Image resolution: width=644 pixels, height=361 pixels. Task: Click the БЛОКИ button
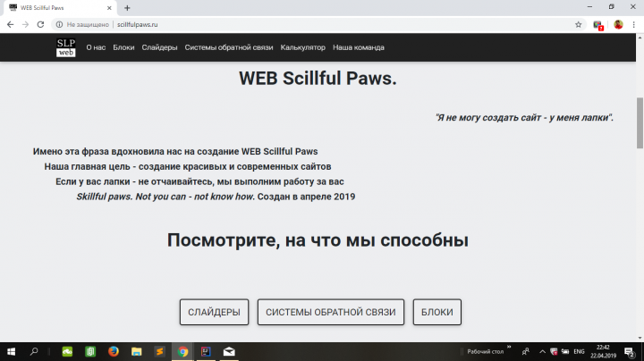437,312
